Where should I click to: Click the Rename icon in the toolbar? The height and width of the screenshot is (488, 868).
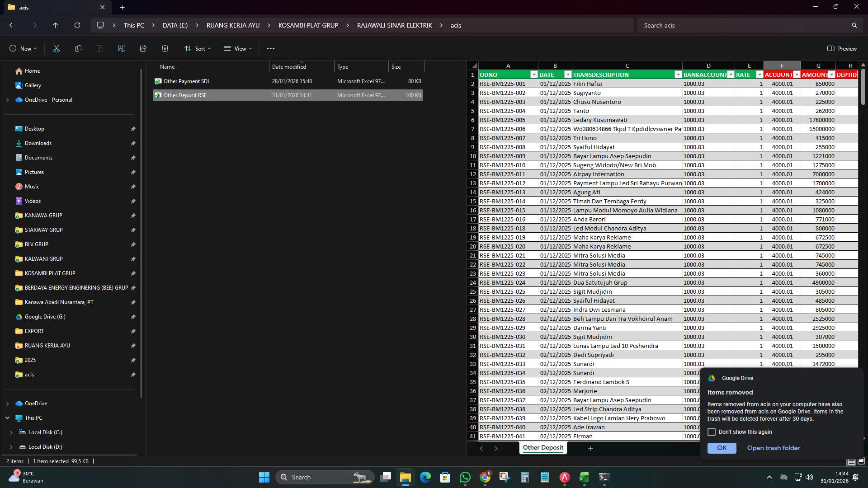click(121, 48)
